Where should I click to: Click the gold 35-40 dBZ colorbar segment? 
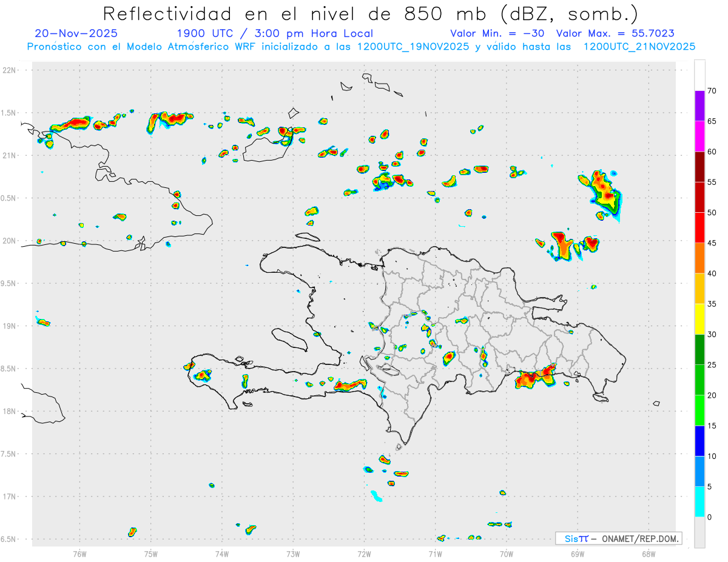[699, 289]
